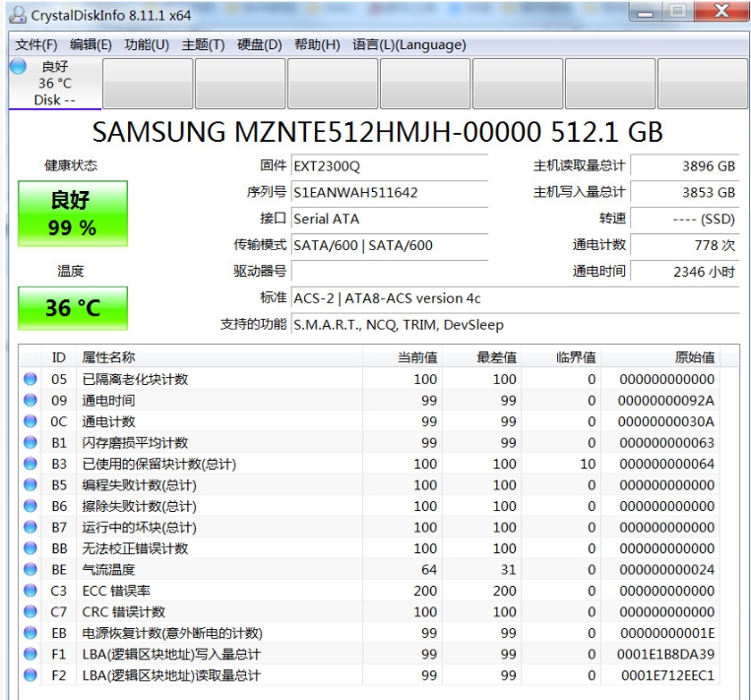Click power-on hours 2346 小时
Screen dimensions: 751x700
[685, 272]
